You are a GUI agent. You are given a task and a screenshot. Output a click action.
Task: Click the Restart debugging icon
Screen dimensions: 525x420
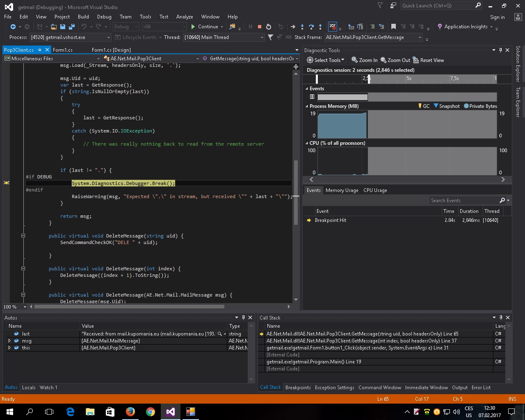[269, 27]
